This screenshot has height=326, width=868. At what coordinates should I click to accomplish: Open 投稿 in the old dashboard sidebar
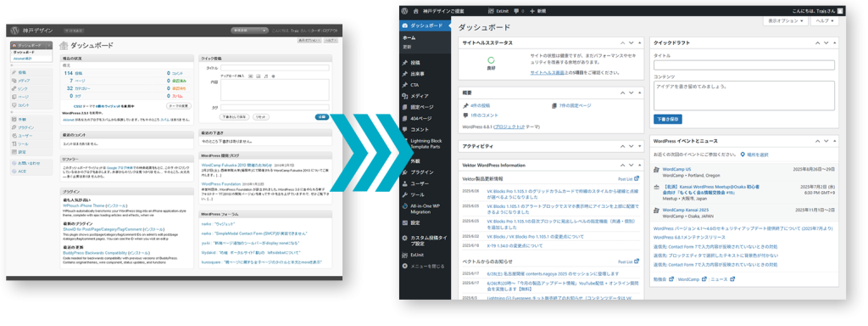click(x=22, y=73)
